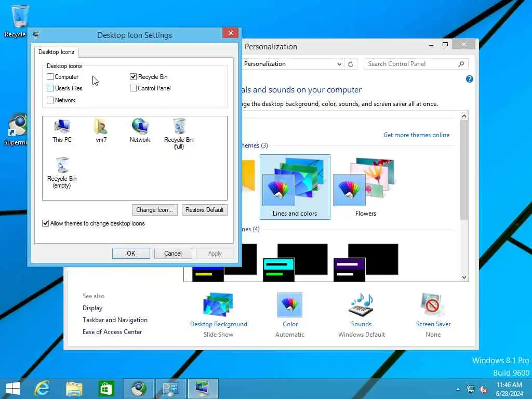Enable the Network desktop icon checkbox

pyautogui.click(x=50, y=100)
